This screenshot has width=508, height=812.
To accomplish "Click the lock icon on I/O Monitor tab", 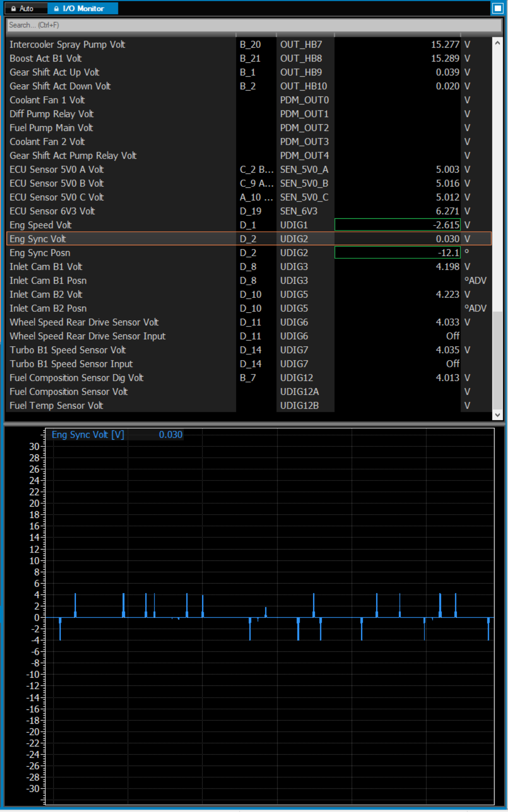I will [56, 8].
